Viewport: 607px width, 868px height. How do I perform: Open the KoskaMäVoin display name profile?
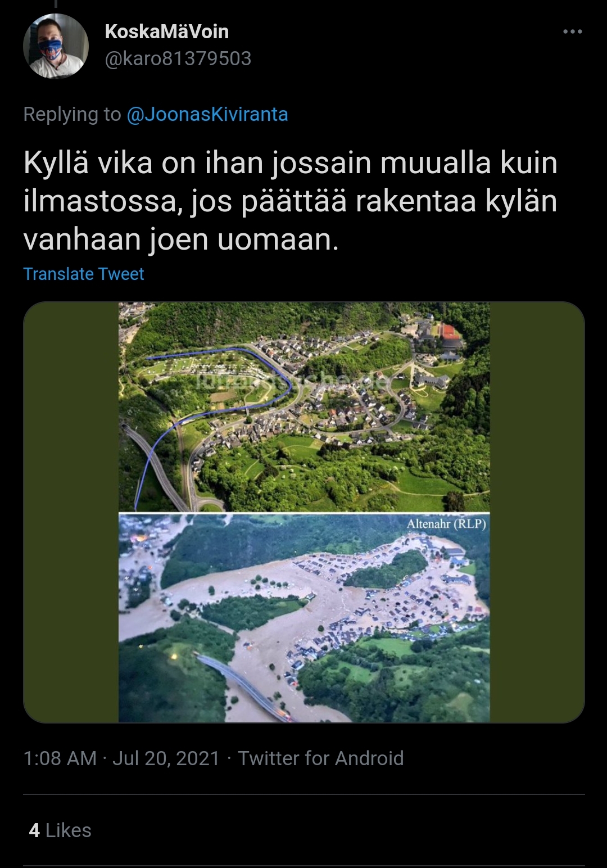pyautogui.click(x=166, y=31)
